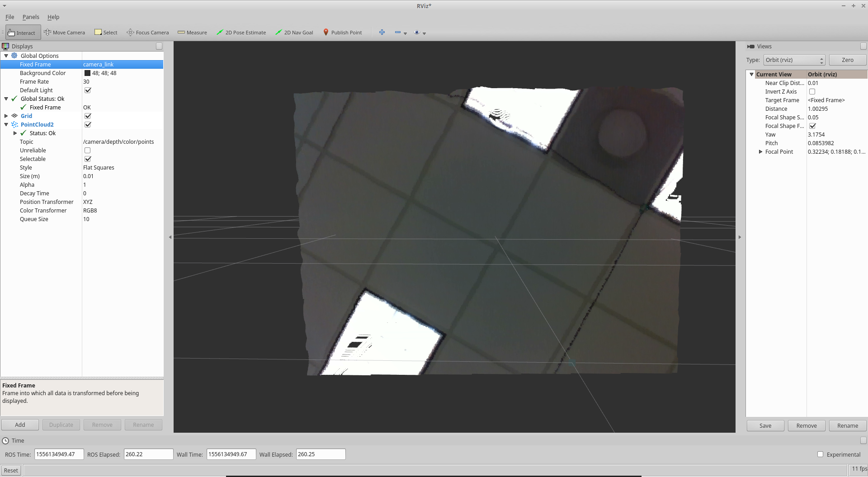868x477 pixels.
Task: Click the Views panel camera icon
Action: pyautogui.click(x=751, y=46)
